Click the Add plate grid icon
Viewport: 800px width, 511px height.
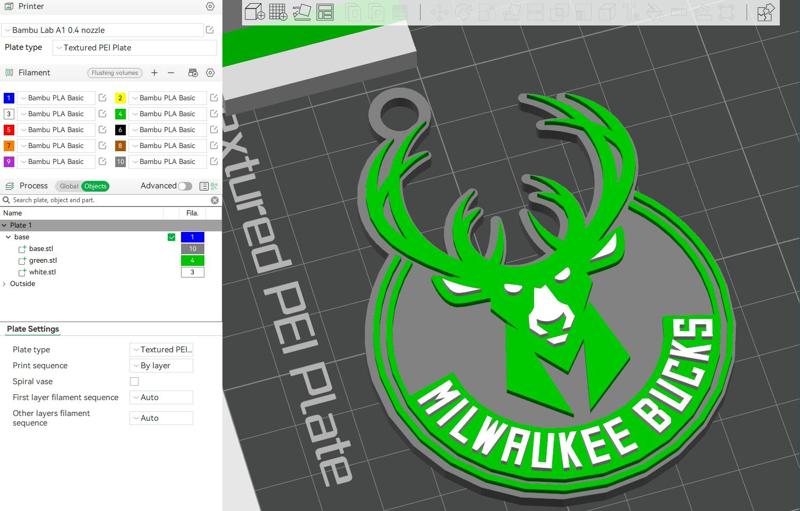point(278,12)
